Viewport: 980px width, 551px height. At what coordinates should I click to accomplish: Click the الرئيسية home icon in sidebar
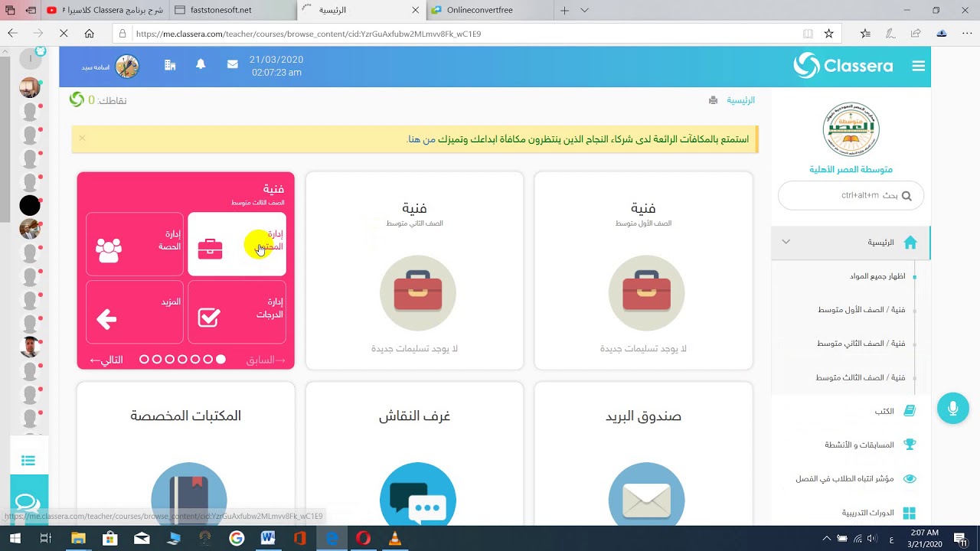(910, 243)
